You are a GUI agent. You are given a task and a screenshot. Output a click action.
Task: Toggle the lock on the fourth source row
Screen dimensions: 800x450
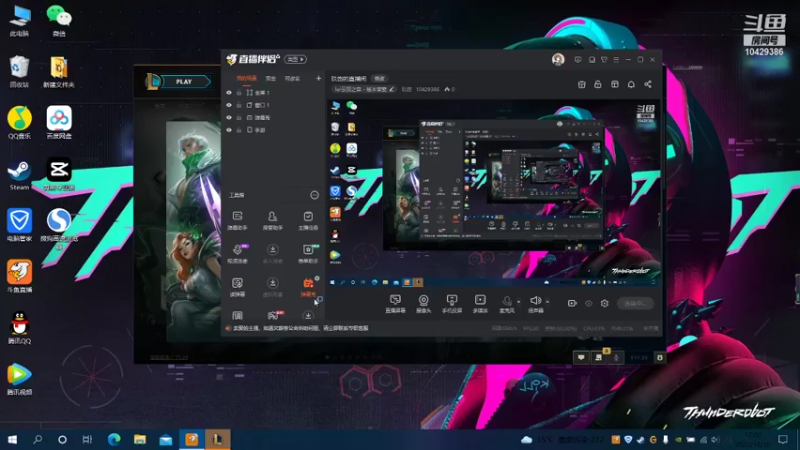[x=239, y=130]
